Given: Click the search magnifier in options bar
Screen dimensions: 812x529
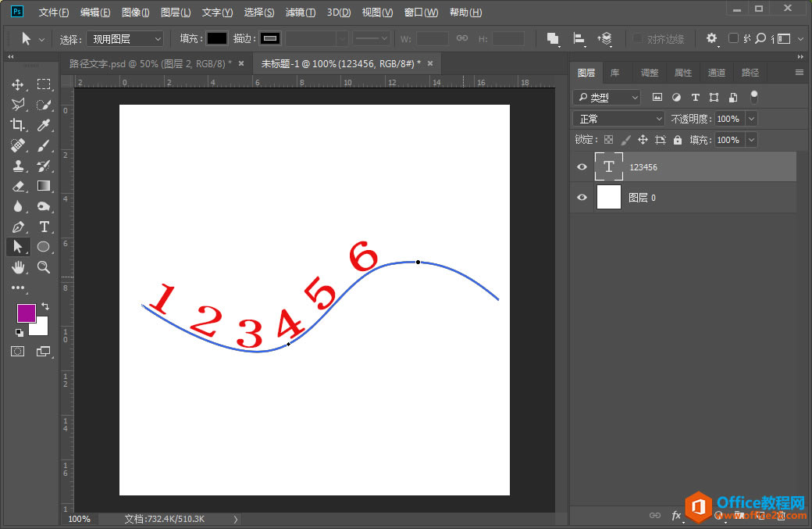Looking at the screenshot, I should coord(760,38).
